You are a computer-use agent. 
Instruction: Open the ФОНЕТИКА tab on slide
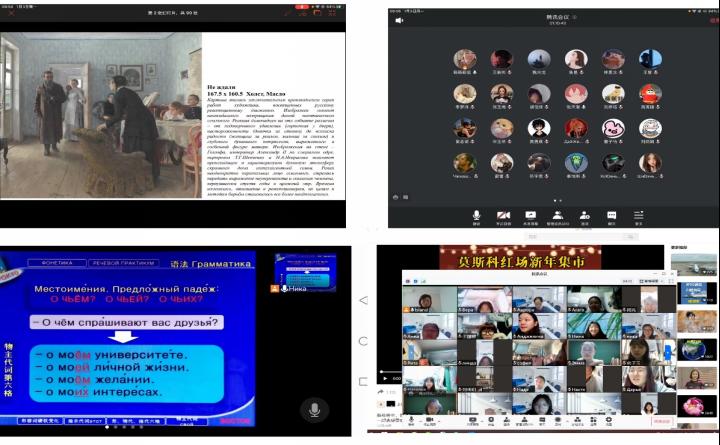coord(49,263)
